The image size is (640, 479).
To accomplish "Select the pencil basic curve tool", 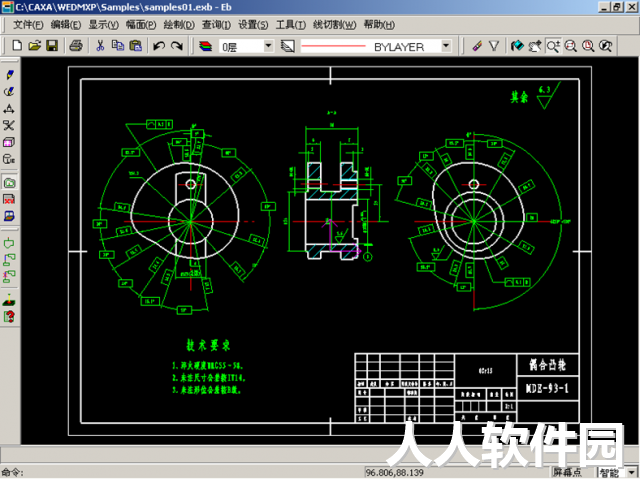I will coord(9,74).
